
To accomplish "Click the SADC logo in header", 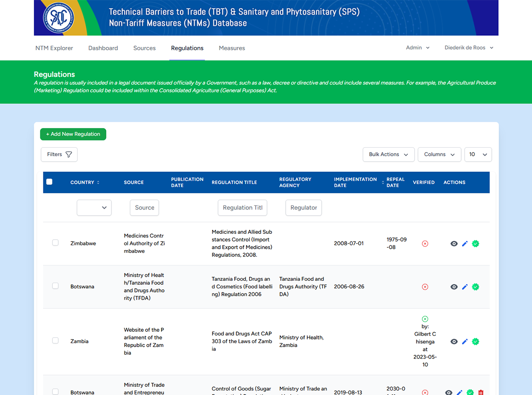I will coord(58,18).
